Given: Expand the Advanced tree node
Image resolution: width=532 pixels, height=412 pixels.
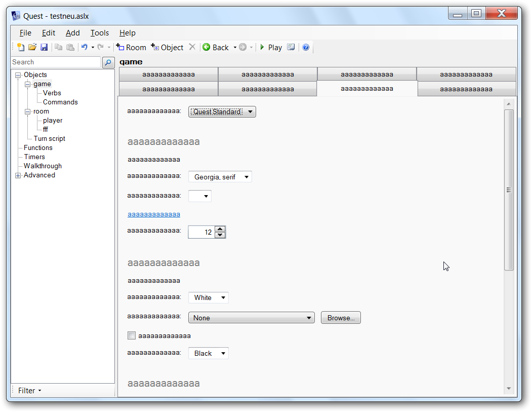Looking at the screenshot, I should pos(19,175).
